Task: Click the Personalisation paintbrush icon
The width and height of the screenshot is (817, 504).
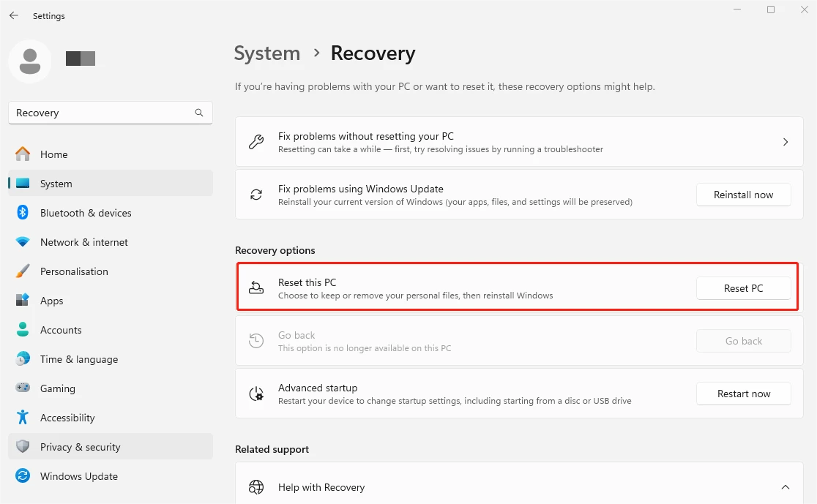Action: tap(23, 271)
